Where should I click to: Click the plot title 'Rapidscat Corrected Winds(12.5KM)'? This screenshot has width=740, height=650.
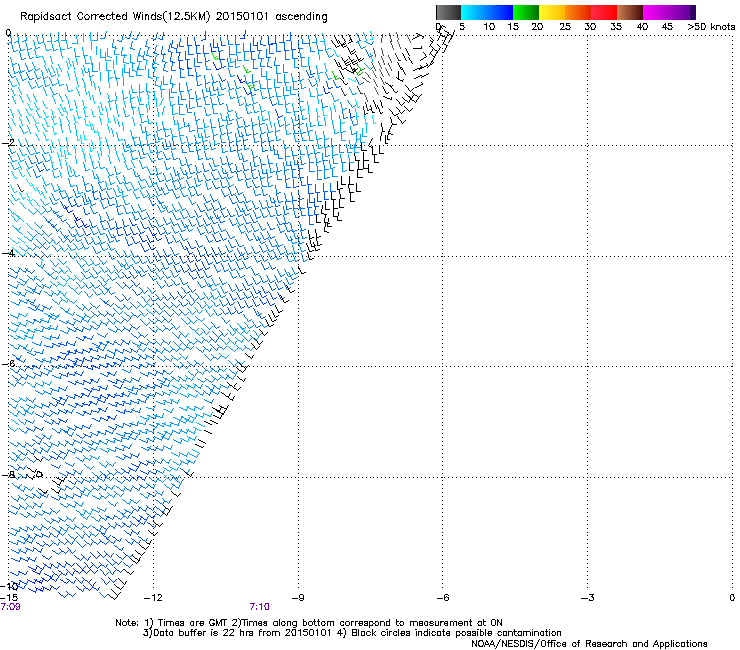[115, 16]
